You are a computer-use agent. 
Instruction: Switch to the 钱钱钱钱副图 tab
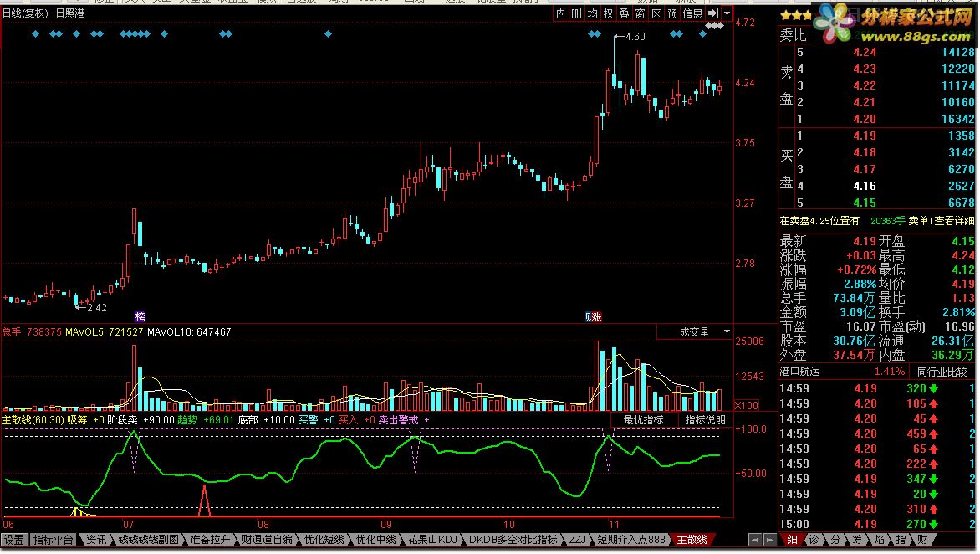click(149, 539)
